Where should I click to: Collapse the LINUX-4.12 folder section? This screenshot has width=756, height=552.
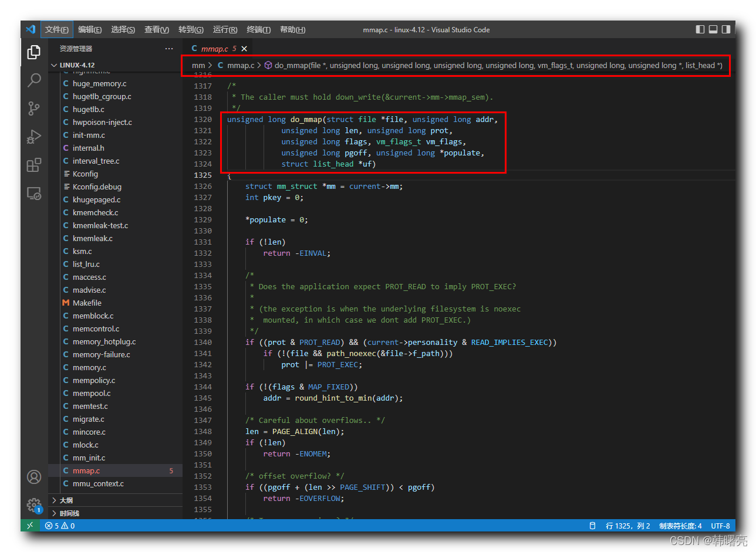click(115, 65)
